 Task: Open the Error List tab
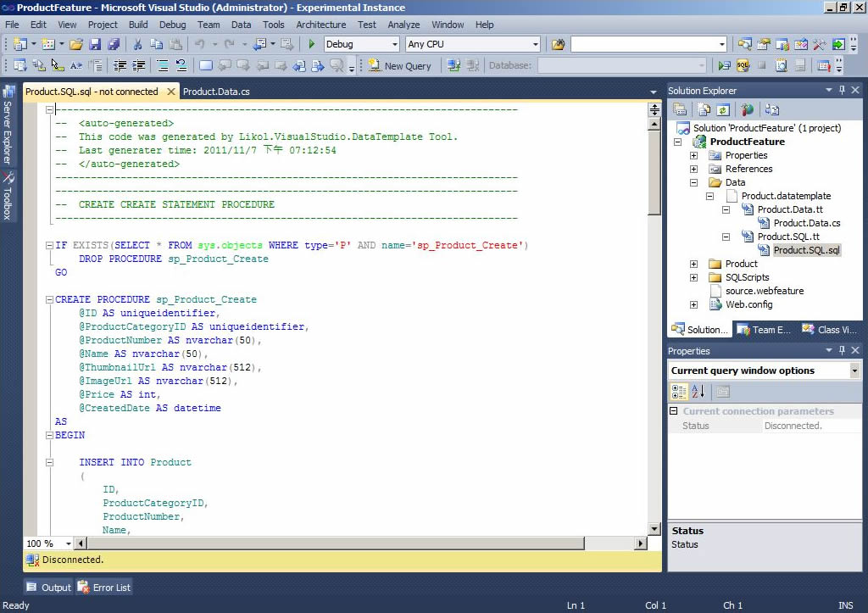click(x=104, y=588)
